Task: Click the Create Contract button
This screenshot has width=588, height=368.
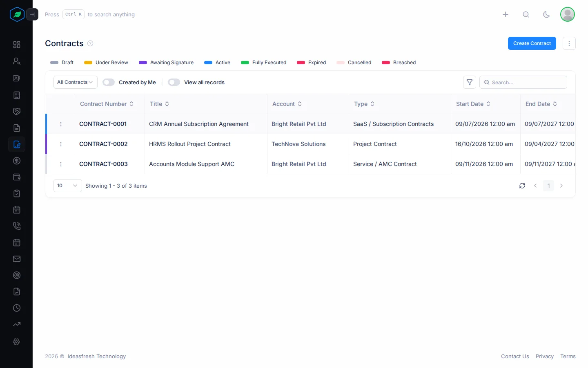Action: (x=532, y=43)
